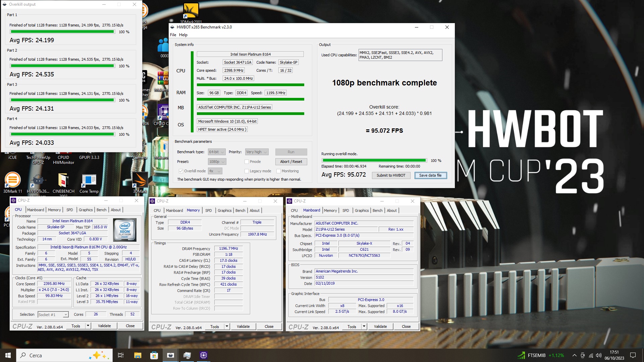Viewport: 644px width, 362px height.
Task: Click the taskbar app icon left of CPU-Z
Action: 187,355
